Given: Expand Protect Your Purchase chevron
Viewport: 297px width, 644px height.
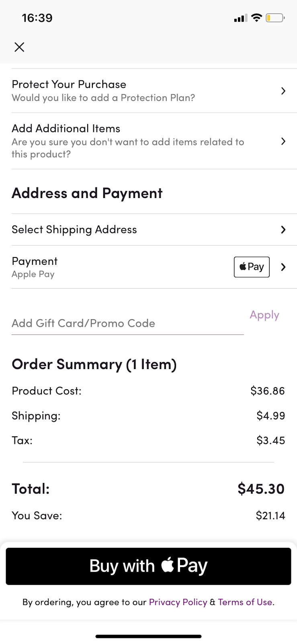Looking at the screenshot, I should tap(283, 91).
